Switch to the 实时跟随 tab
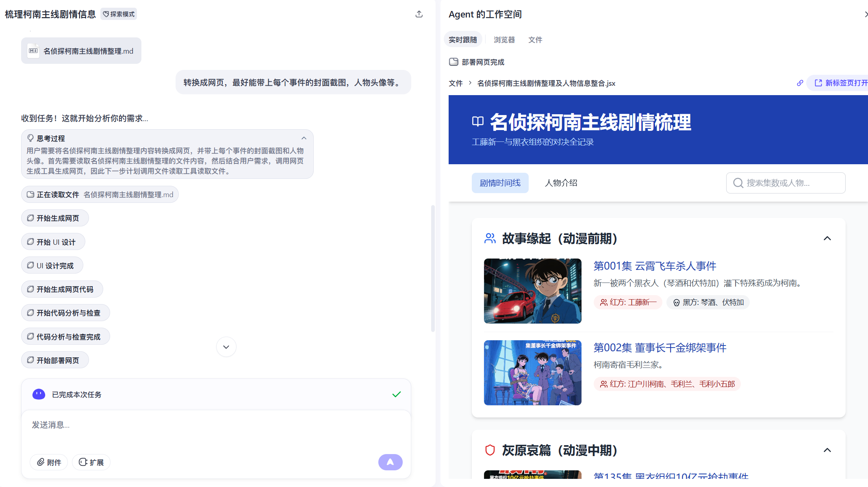 coord(463,40)
